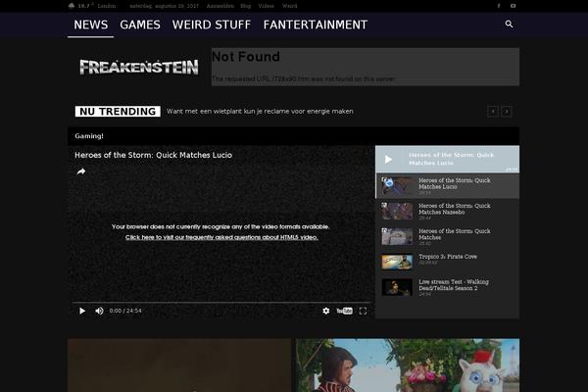Open the GAMES menu
The image size is (588, 392).
tap(140, 24)
